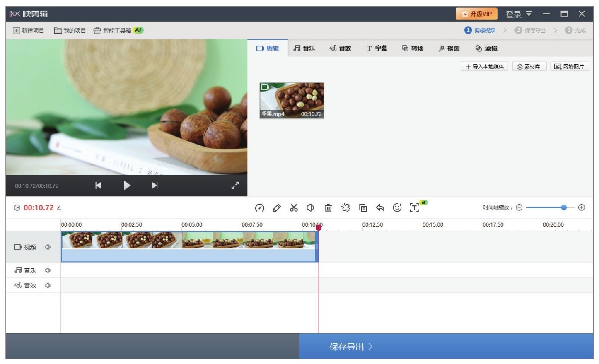
Task: Click 导入本地媒体 import button
Action: tap(484, 67)
